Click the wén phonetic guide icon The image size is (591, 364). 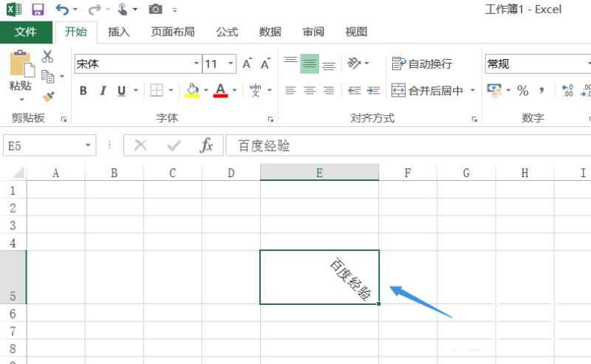point(255,90)
